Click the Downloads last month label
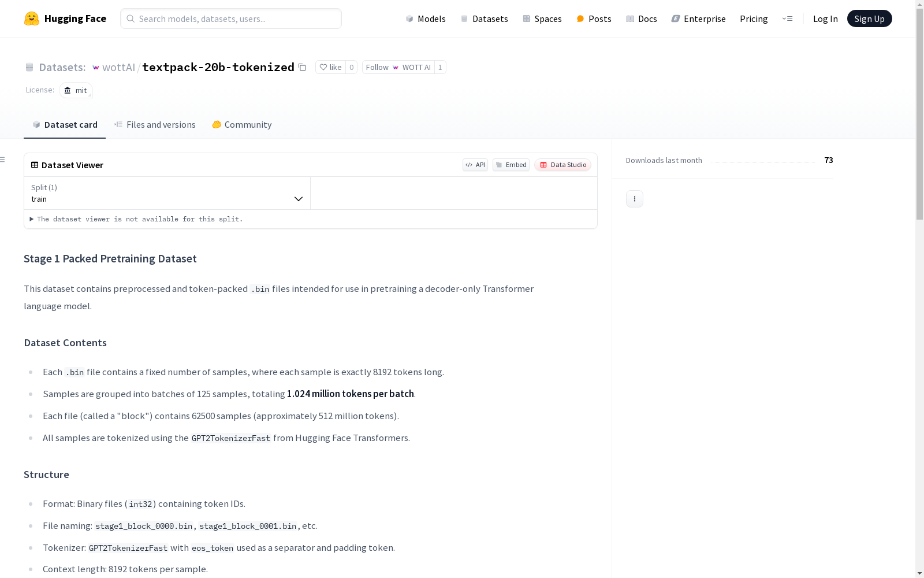 point(664,160)
